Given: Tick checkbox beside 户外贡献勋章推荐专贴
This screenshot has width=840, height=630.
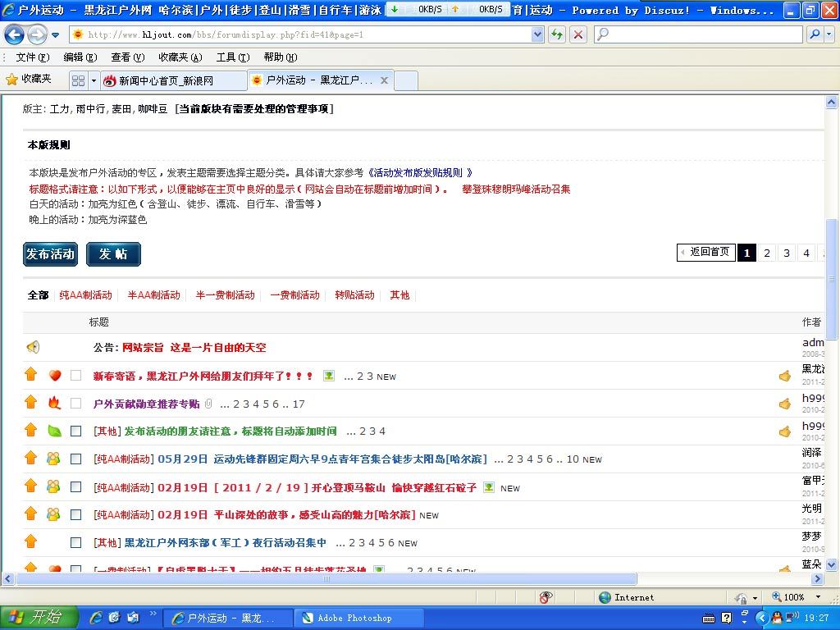Looking at the screenshot, I should [75, 404].
